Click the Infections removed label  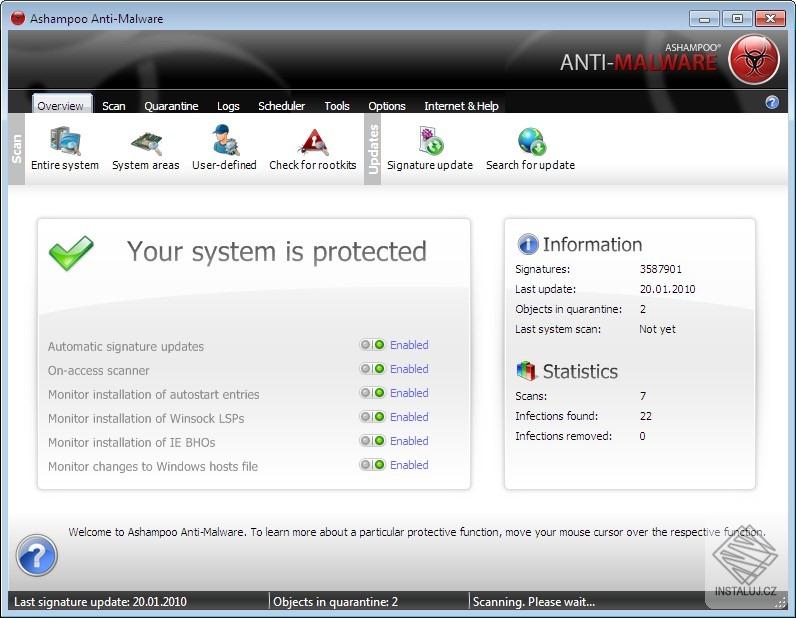563,436
